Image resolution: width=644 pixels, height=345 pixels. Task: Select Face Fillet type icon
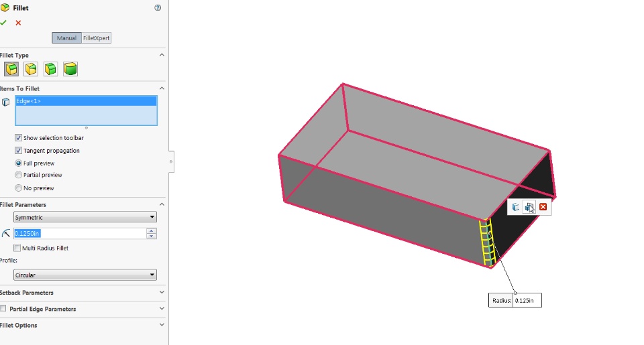click(x=51, y=69)
